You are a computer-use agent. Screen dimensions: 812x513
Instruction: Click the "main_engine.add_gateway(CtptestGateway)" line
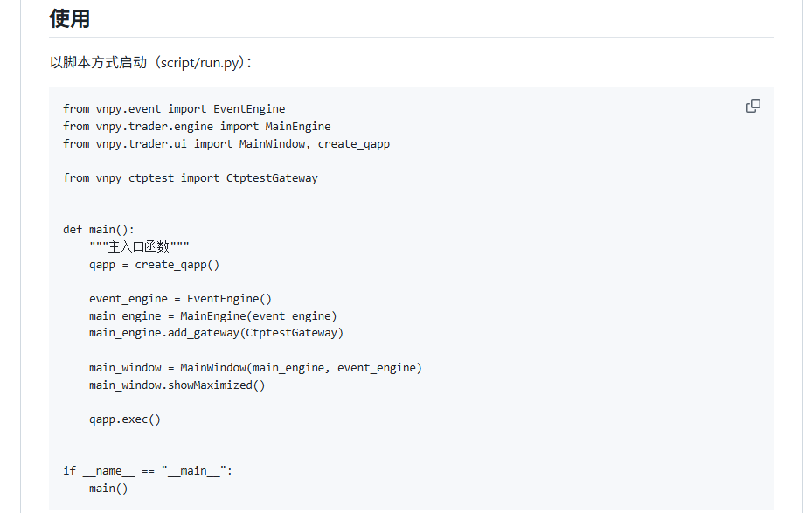coord(216,333)
